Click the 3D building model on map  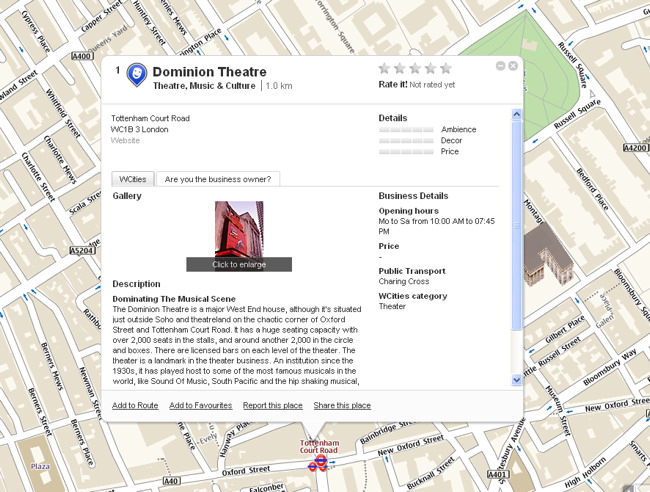point(548,253)
